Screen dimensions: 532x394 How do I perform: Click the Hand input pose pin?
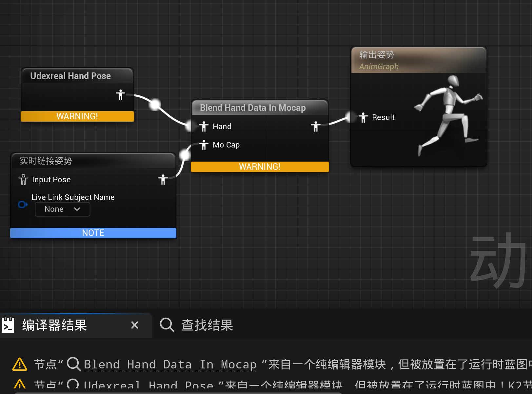click(x=204, y=127)
